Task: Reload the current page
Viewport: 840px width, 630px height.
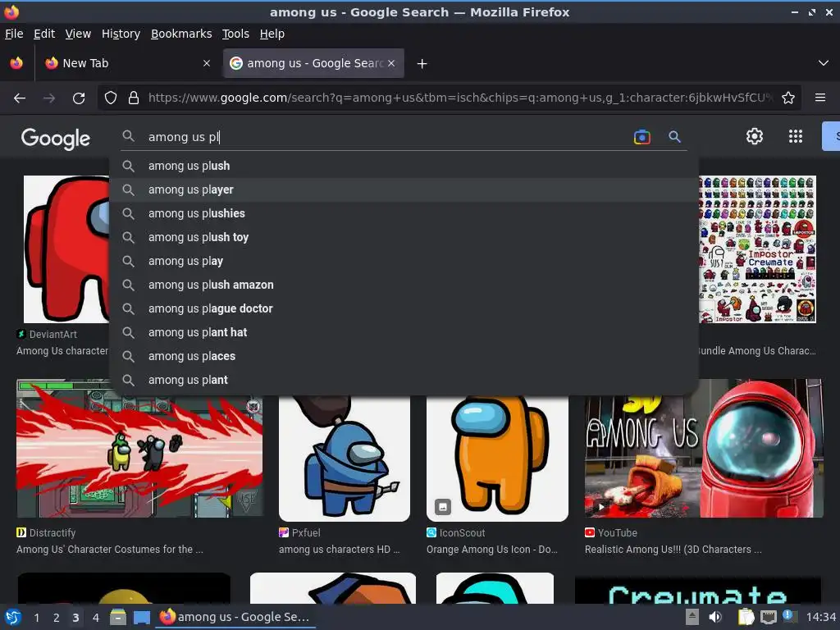Action: 79,98
